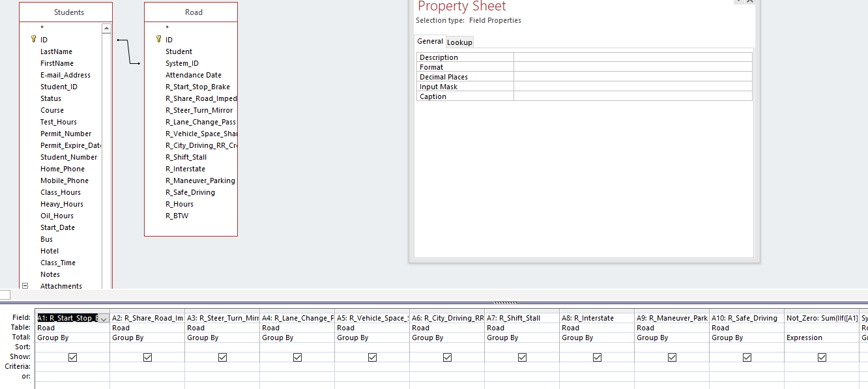
Task: Click the A7: R_Shift_Stall field cell
Action: pyautogui.click(x=522, y=318)
